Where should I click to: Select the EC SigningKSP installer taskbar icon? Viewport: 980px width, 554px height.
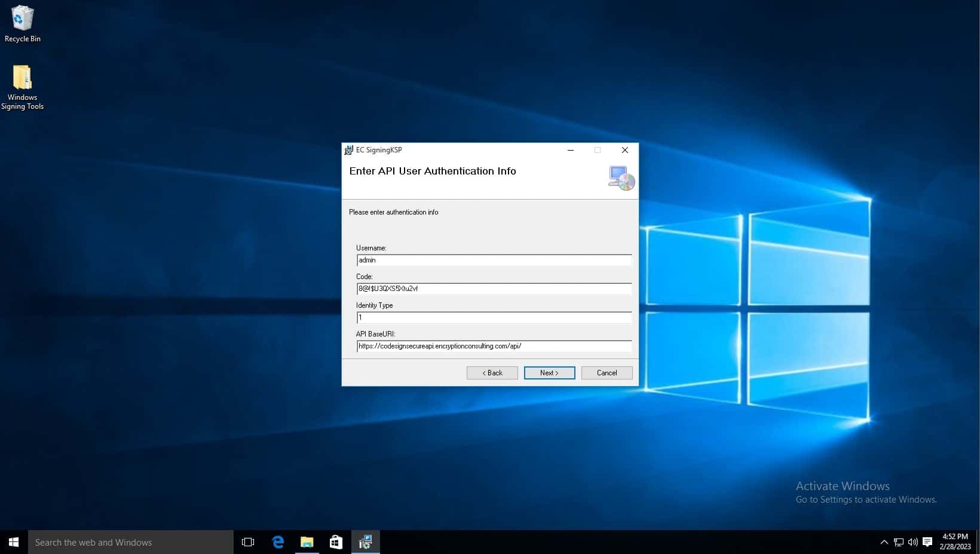[x=365, y=542]
